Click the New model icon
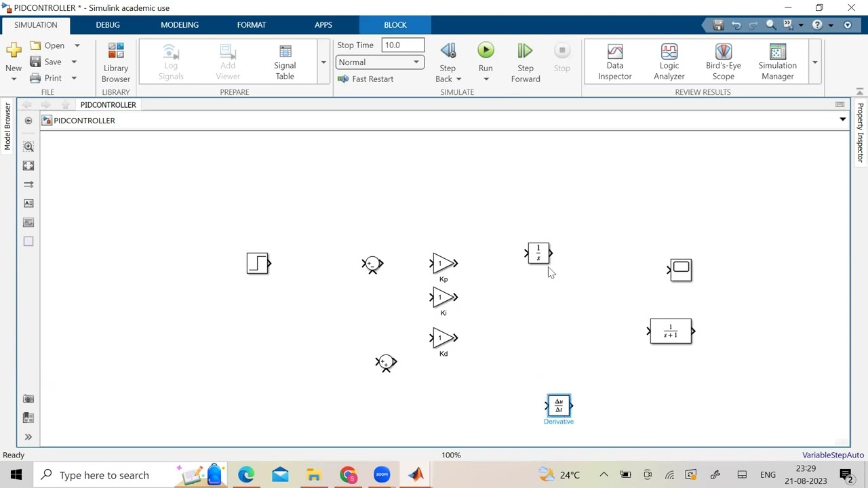Viewport: 868px width, 488px height. [x=13, y=51]
